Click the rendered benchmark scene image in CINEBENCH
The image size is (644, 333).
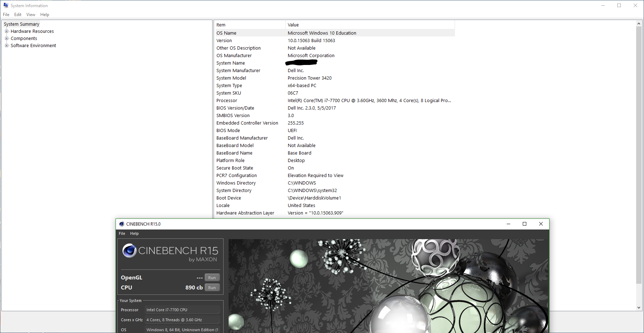(388, 286)
